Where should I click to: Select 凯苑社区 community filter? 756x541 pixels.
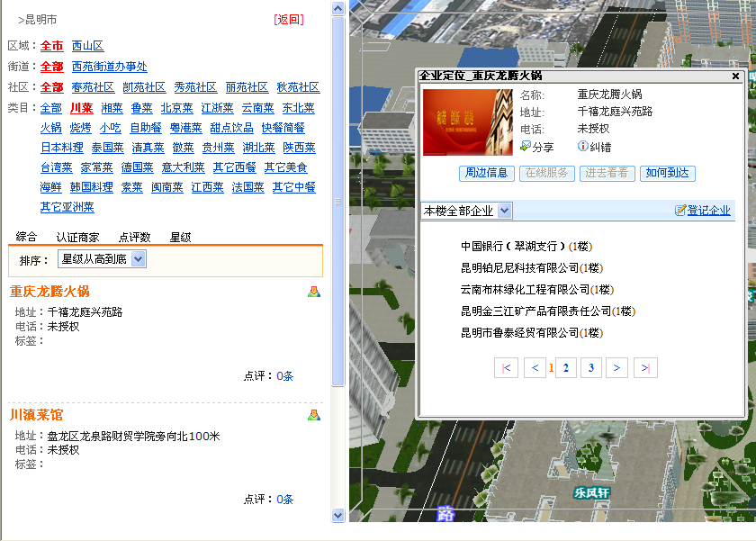pyautogui.click(x=144, y=87)
